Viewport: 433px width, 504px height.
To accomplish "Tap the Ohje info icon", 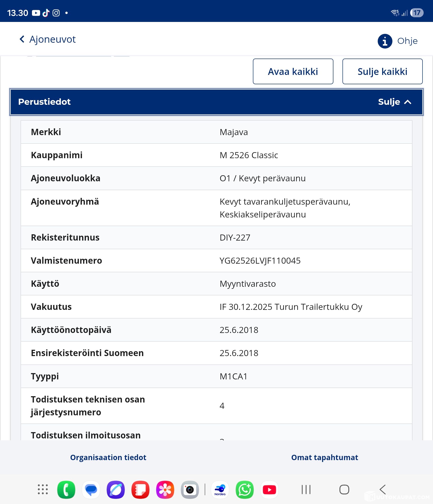I will click(x=385, y=41).
